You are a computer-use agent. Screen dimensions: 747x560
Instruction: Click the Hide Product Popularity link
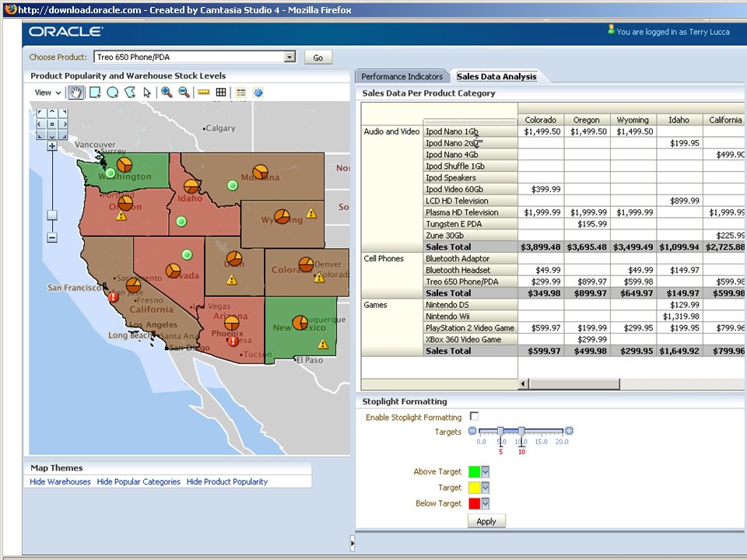[226, 482]
